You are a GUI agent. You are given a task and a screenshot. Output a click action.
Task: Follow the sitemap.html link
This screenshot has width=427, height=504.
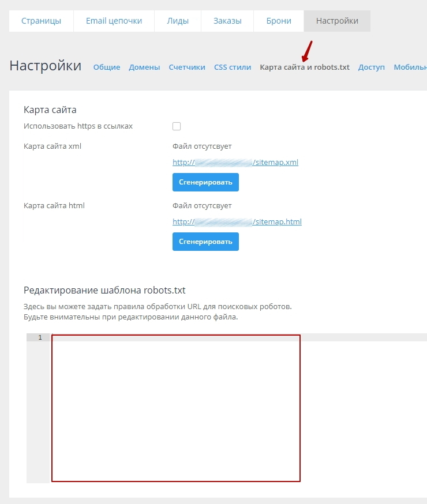coord(237,221)
